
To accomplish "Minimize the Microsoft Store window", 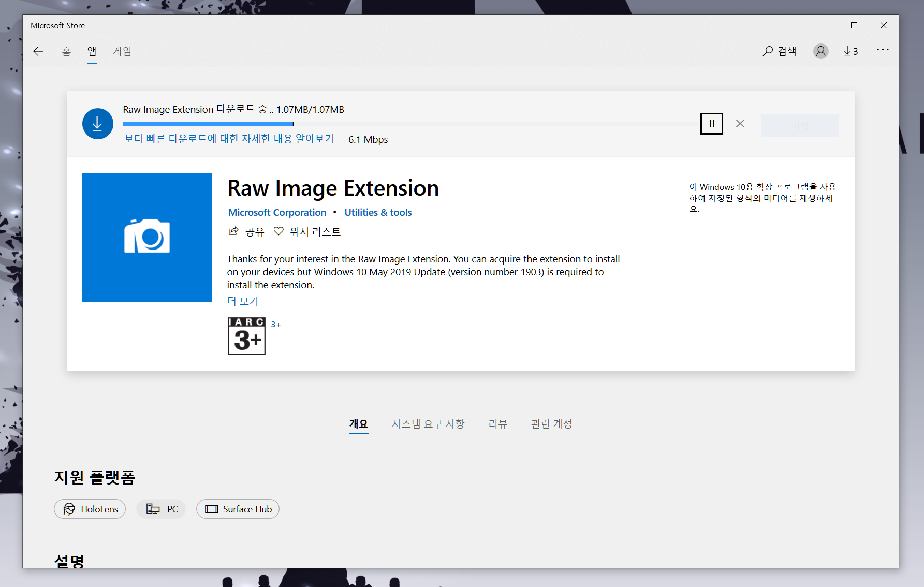I will pos(825,25).
